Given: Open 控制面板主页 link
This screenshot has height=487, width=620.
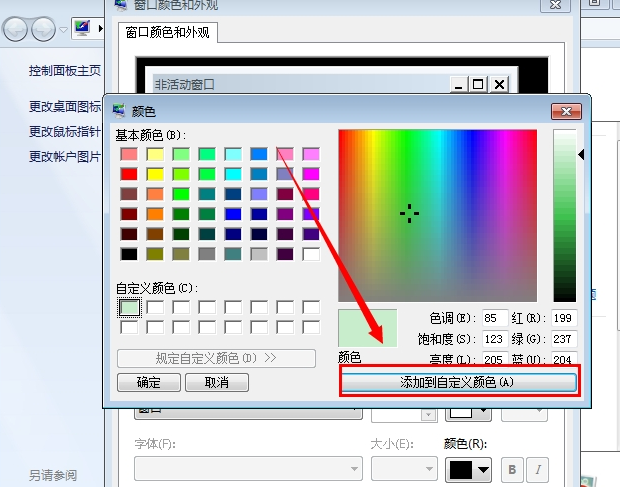Looking at the screenshot, I should [65, 71].
